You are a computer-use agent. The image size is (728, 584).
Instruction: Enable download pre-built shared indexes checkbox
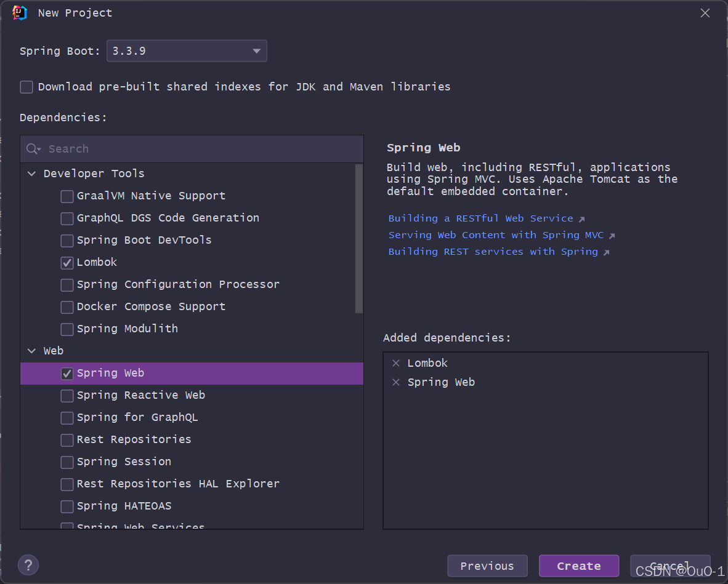click(x=26, y=87)
